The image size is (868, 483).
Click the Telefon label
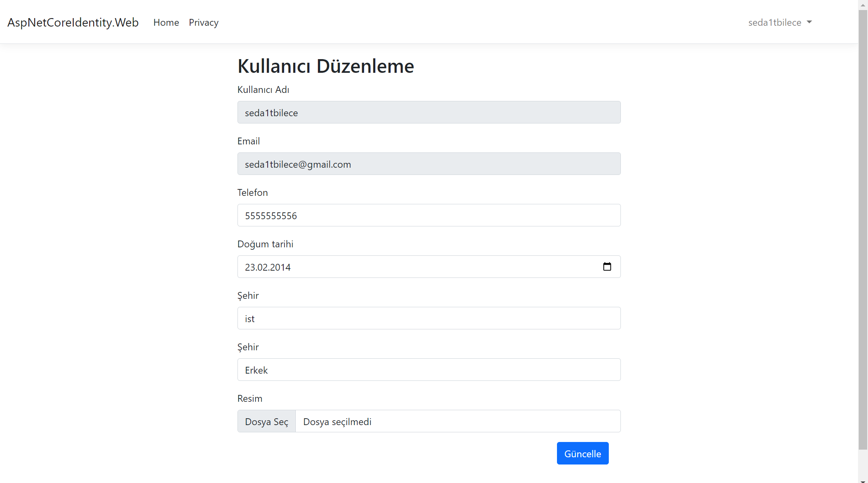tap(252, 193)
